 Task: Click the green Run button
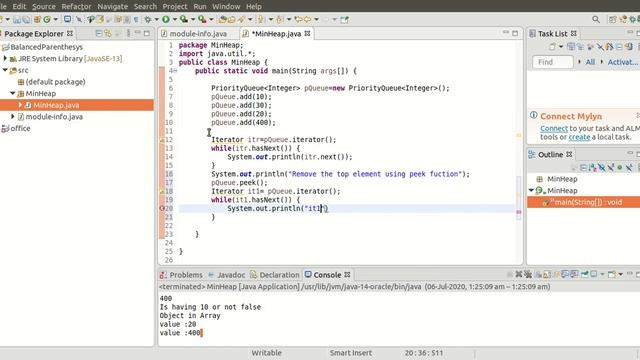pos(166,19)
